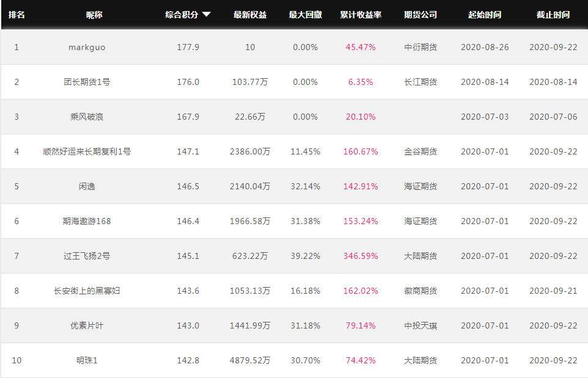Viewport: 588px width, 378px height.
Task: Select score value 146.4
Action: point(188,222)
